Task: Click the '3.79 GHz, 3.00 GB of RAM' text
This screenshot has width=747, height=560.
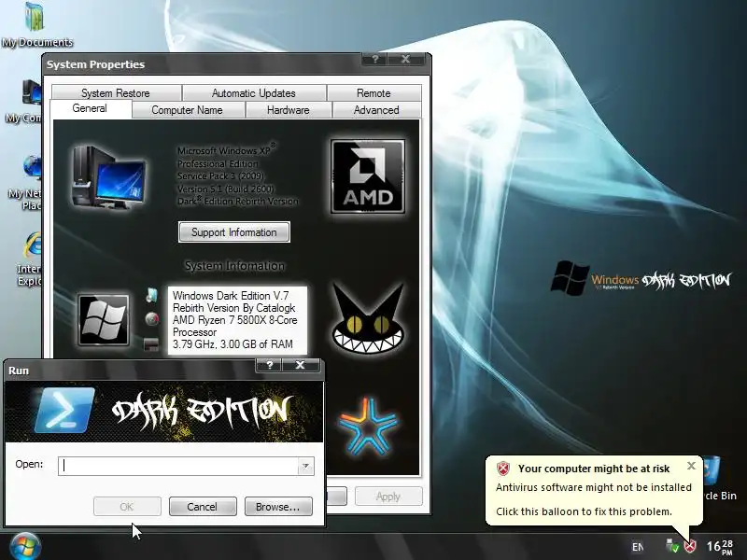Action: [233, 343]
